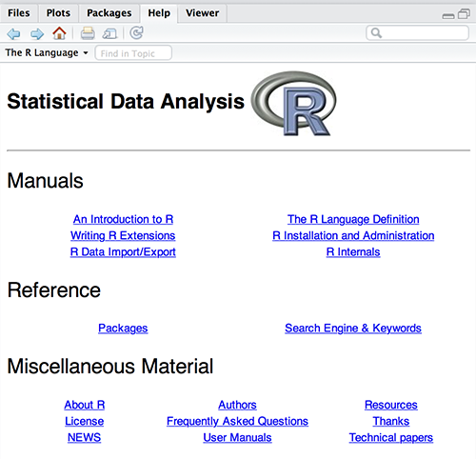Open the Technical papers link
This screenshot has height=459, width=476.
pos(391,438)
